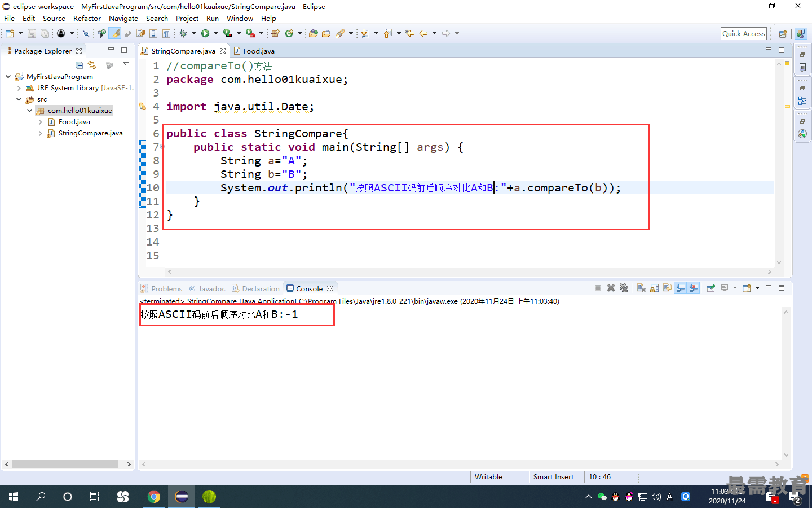Click the Debug bug icon
The width and height of the screenshot is (812, 508).
(183, 33)
